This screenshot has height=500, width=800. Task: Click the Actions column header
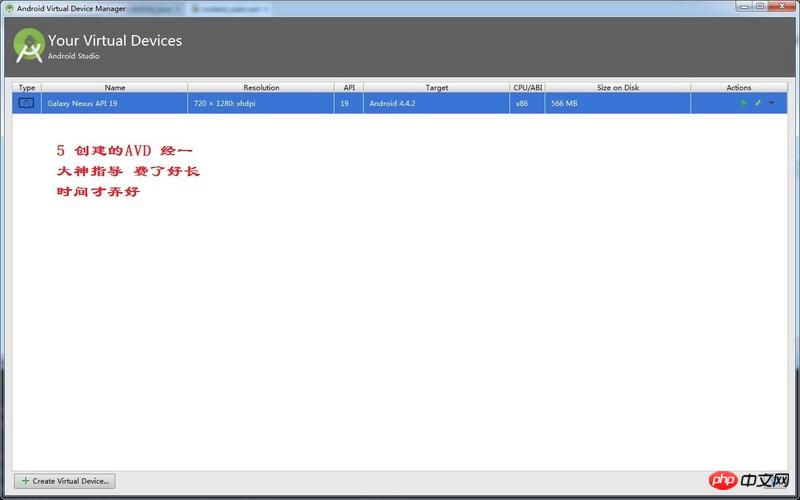(x=738, y=88)
